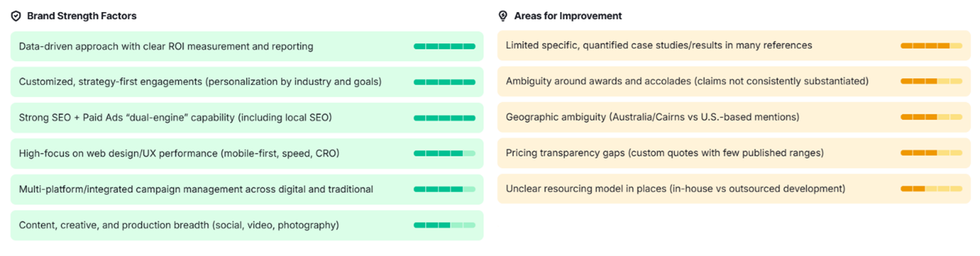Click the Areas for Improvement heading
980x256 pixels.
click(x=568, y=16)
